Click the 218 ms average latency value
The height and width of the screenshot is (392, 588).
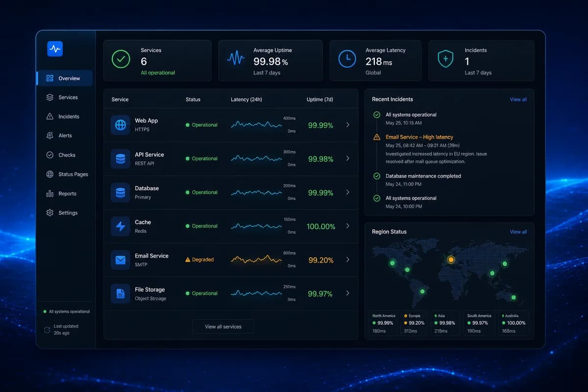pos(379,62)
